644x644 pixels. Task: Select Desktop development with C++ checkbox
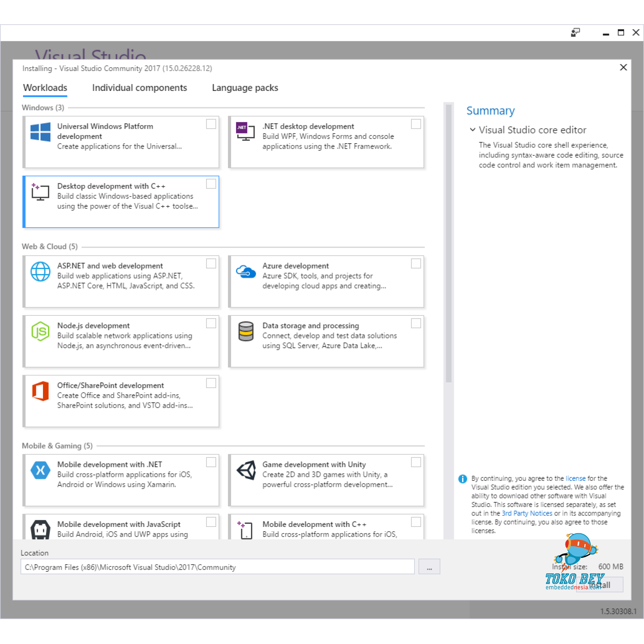(211, 184)
